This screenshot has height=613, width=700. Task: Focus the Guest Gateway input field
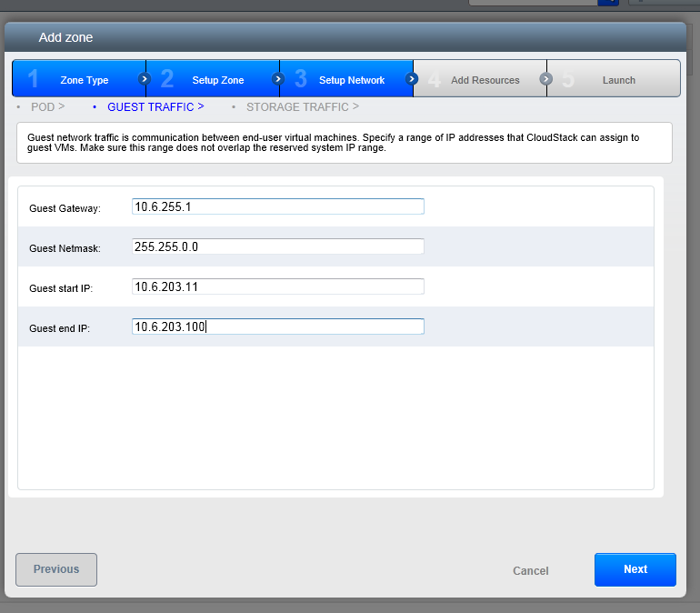(x=277, y=206)
